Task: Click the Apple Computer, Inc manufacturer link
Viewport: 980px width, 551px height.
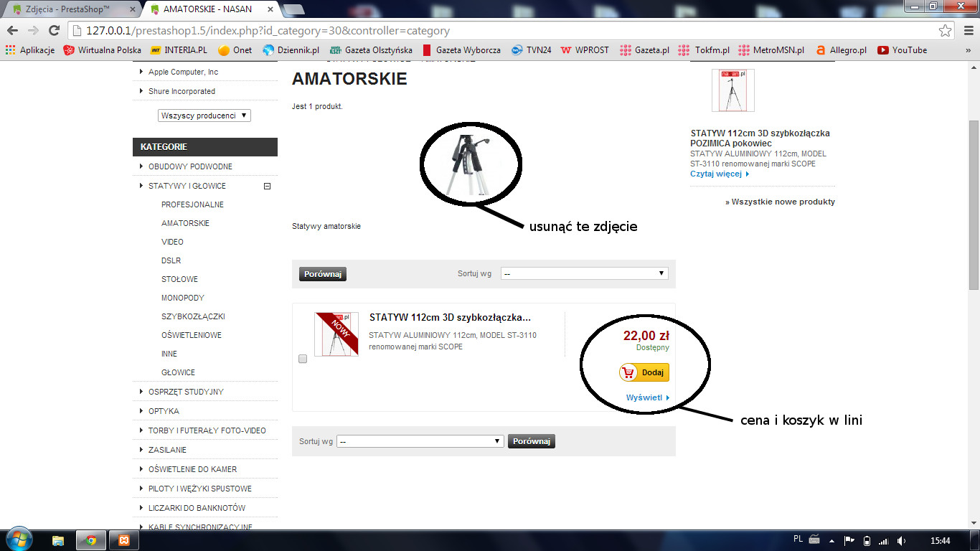Action: point(183,72)
